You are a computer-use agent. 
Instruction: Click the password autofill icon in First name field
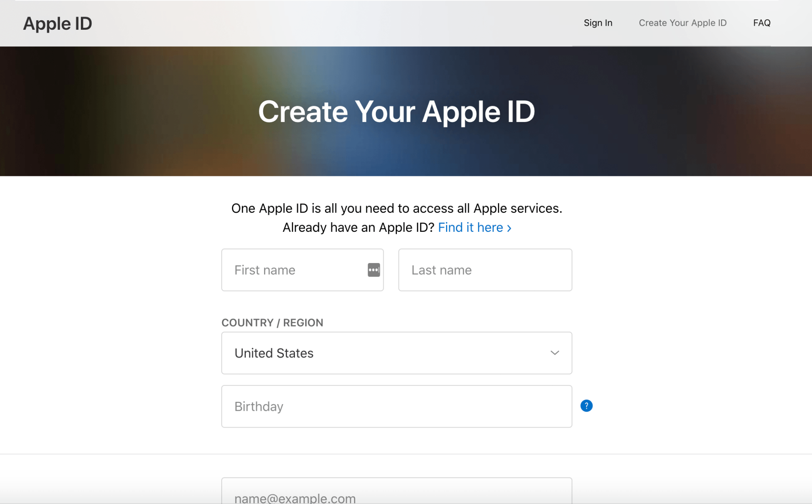click(x=373, y=270)
